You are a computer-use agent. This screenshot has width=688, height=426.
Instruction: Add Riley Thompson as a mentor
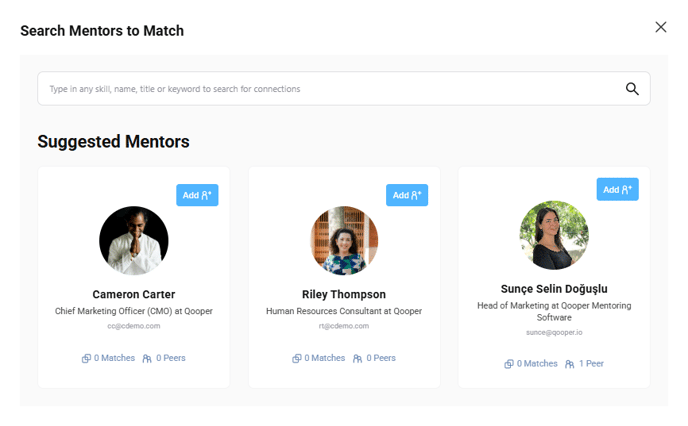[x=407, y=195]
